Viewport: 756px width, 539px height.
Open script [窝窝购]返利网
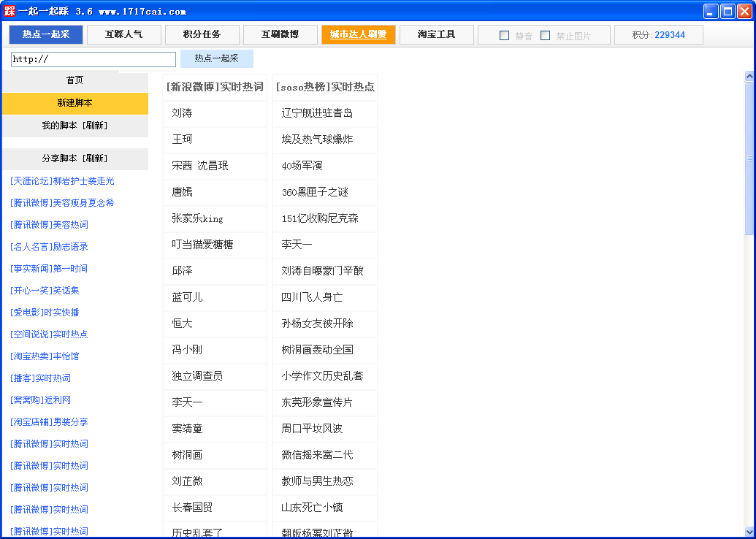(x=40, y=400)
